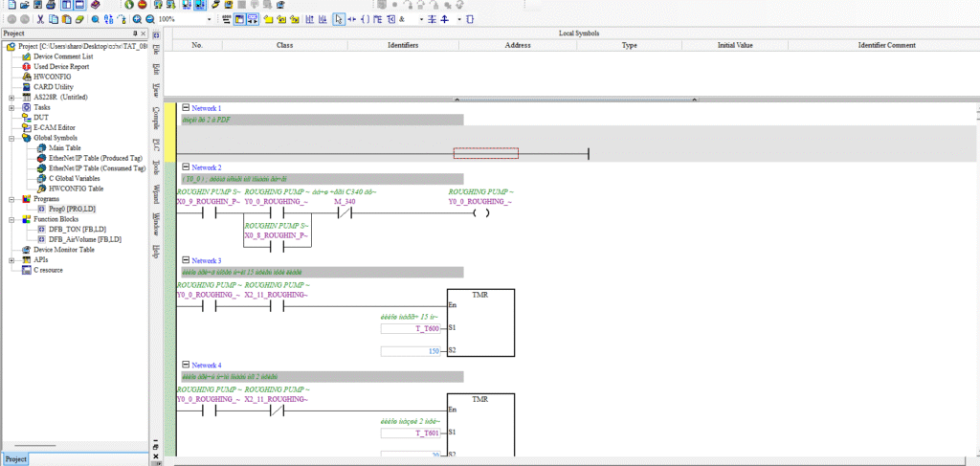Select the arrow selection cursor tool
This screenshot has width=980, height=466.
click(x=339, y=19)
